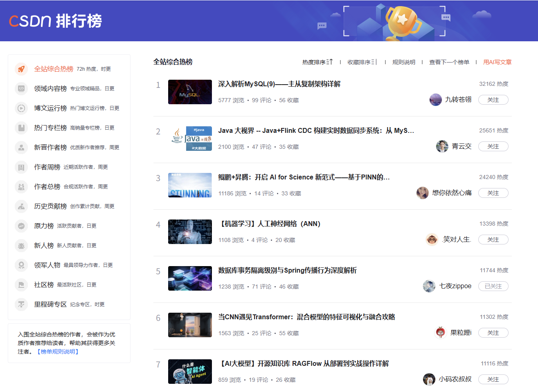Screen dimensions: 538x392
Task: Unfollow 七夜zippoe via 已关注 button
Action: tap(493, 286)
